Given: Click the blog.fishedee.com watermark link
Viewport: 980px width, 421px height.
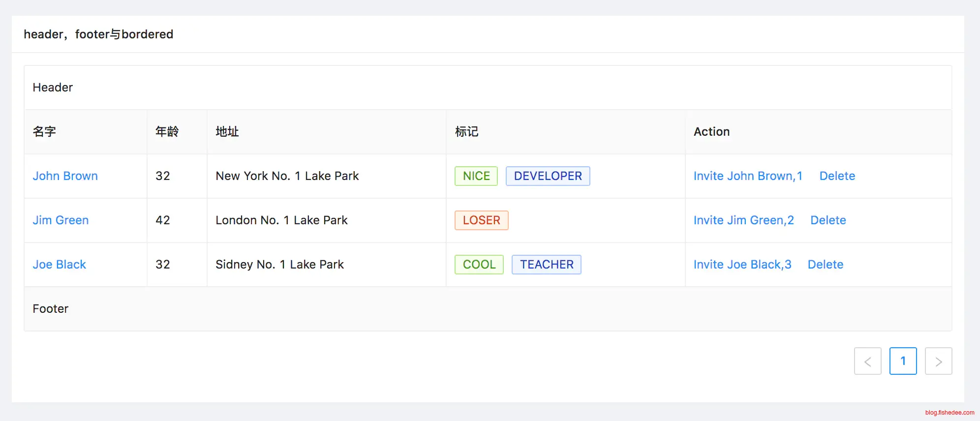Looking at the screenshot, I should (949, 413).
